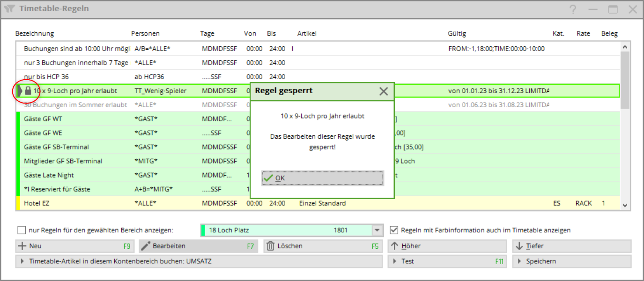Click green color bar of Gäste GF WT
This screenshot has height=281, width=644.
(18, 119)
